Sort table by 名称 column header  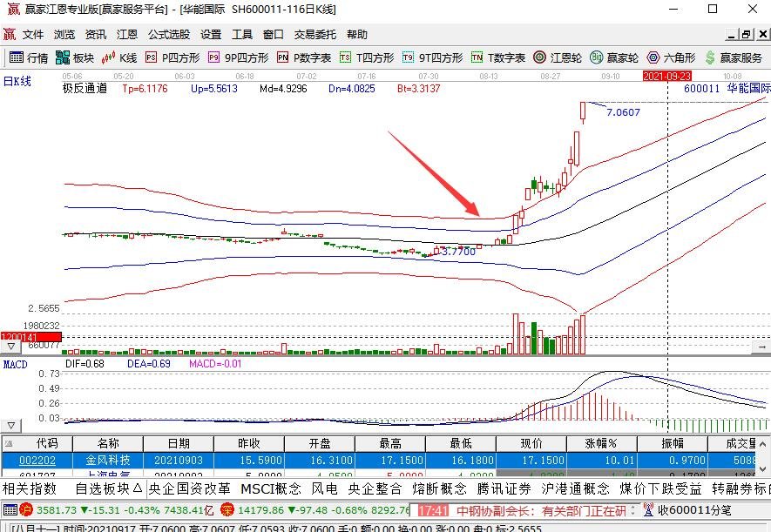click(108, 444)
